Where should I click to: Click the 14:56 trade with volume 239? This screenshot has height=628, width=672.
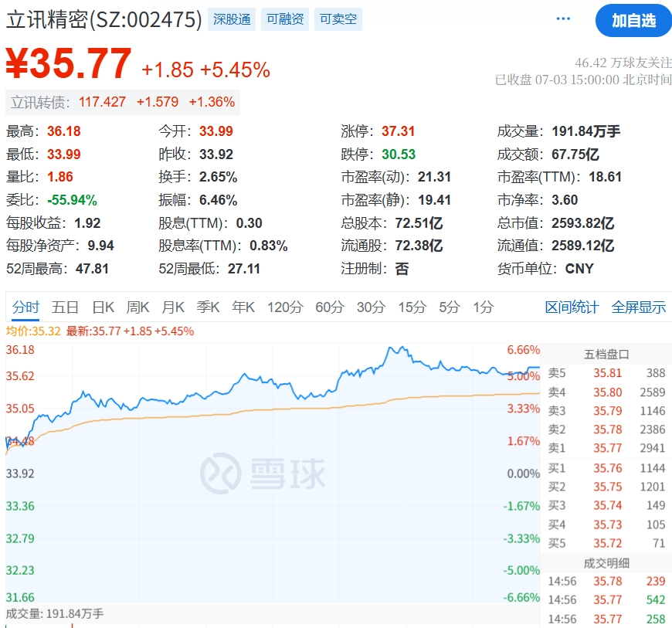click(606, 582)
